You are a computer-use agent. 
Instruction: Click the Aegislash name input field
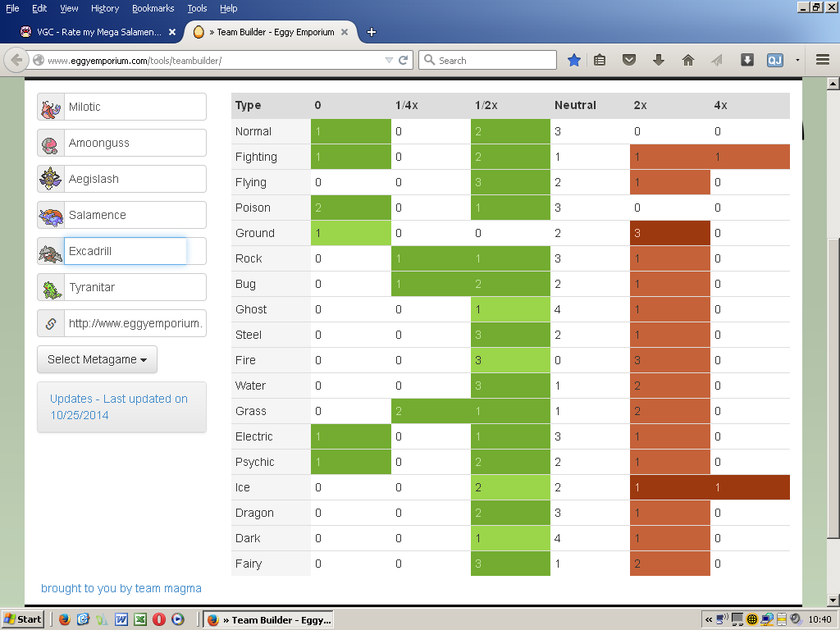point(135,179)
